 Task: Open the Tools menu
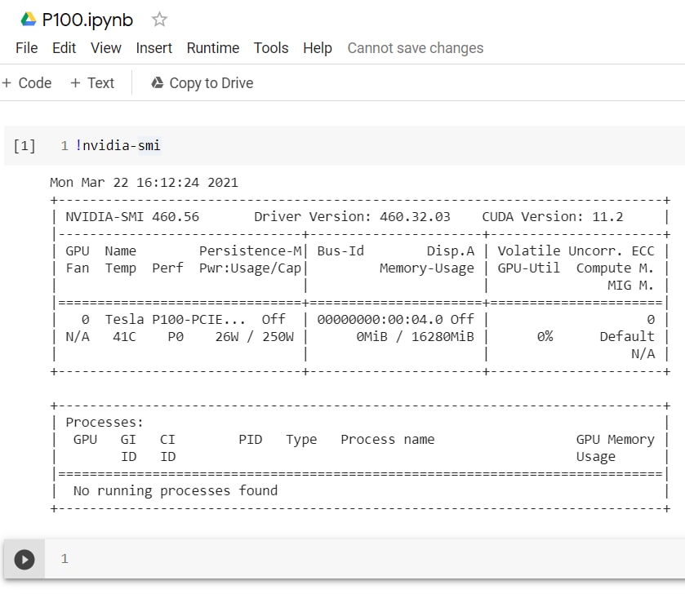pos(271,48)
